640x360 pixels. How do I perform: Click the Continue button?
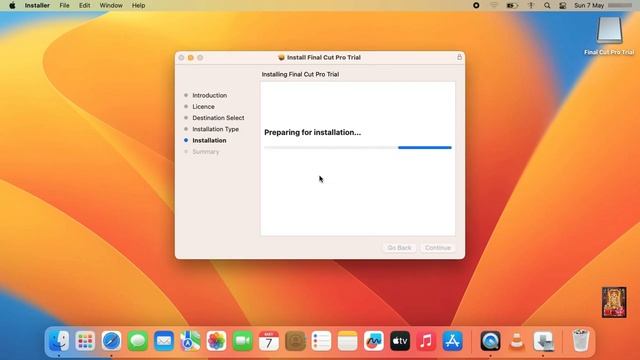pos(438,248)
